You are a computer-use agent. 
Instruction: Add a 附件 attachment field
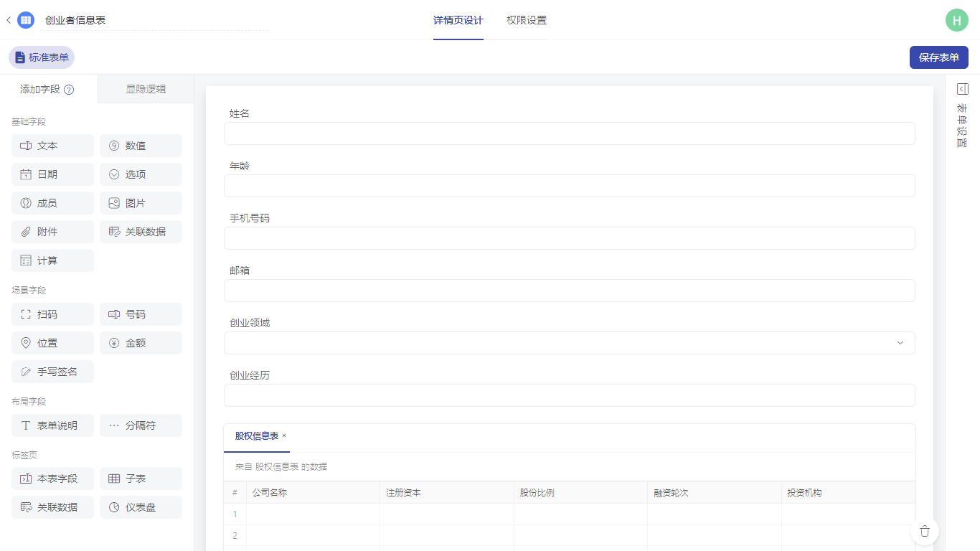pyautogui.click(x=52, y=232)
